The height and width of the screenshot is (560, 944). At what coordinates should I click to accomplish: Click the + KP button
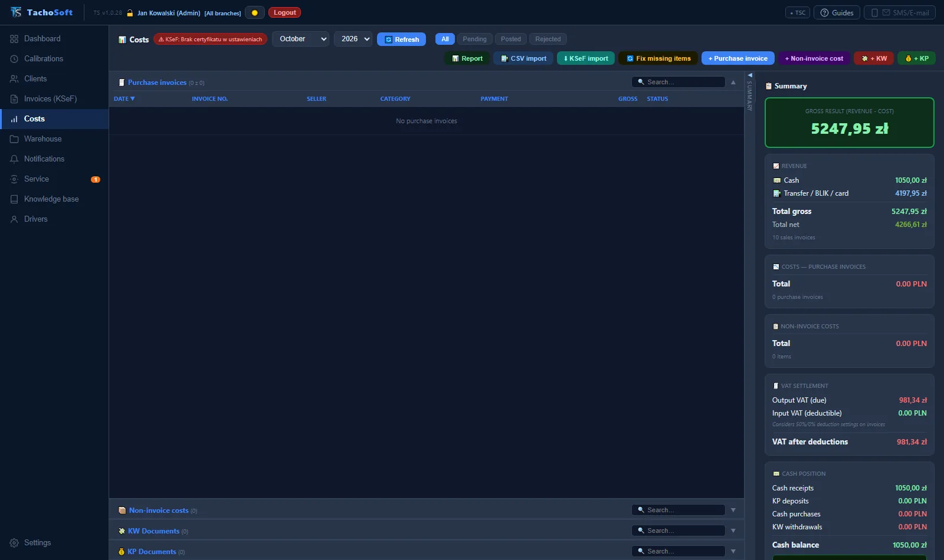click(917, 58)
